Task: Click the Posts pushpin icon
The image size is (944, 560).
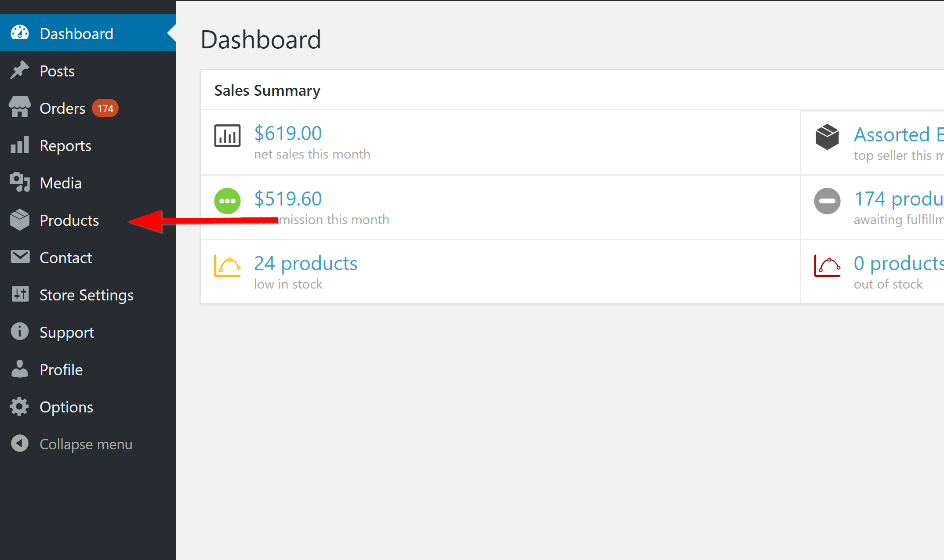Action: (x=20, y=71)
